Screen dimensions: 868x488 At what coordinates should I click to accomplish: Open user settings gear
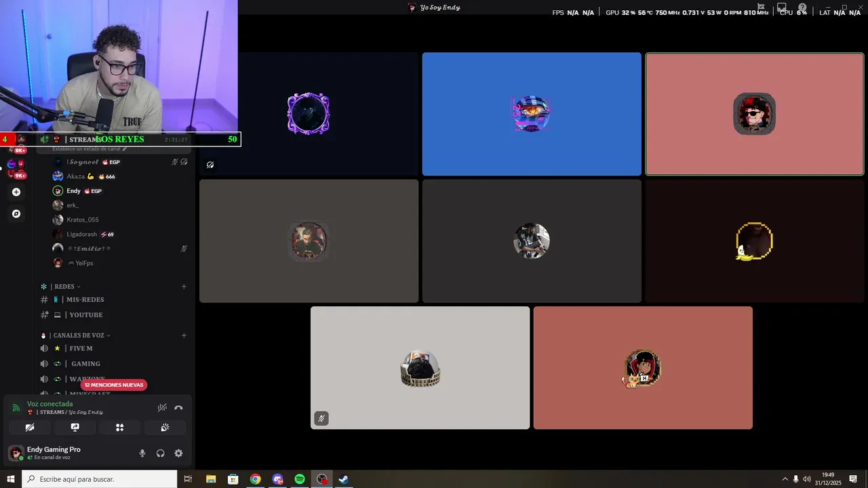(x=178, y=453)
